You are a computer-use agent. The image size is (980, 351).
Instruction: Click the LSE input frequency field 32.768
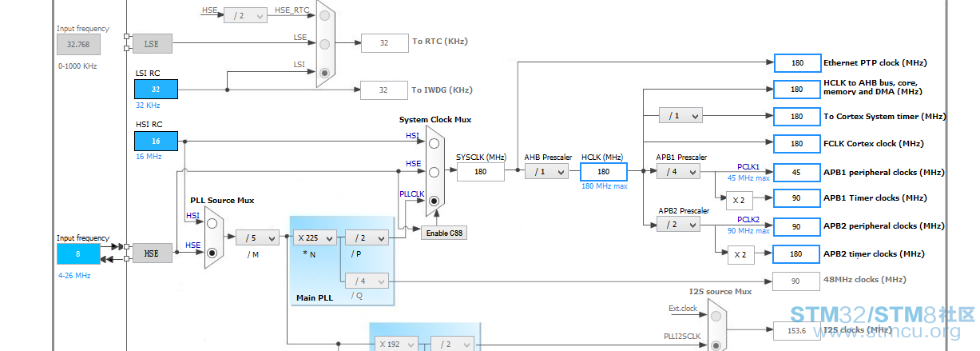pos(78,45)
